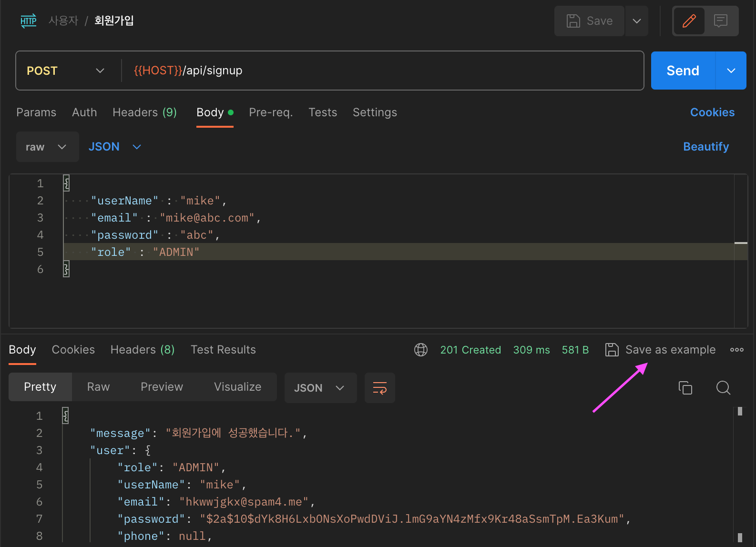Open the request Headers (9) tab
Image resolution: width=756 pixels, height=547 pixels.
pyautogui.click(x=144, y=112)
